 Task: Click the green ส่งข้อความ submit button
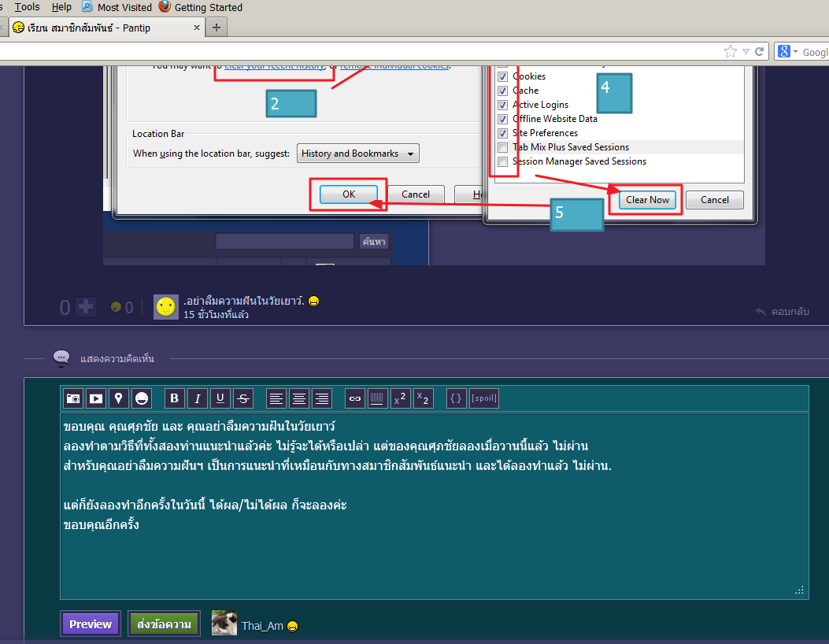[164, 624]
